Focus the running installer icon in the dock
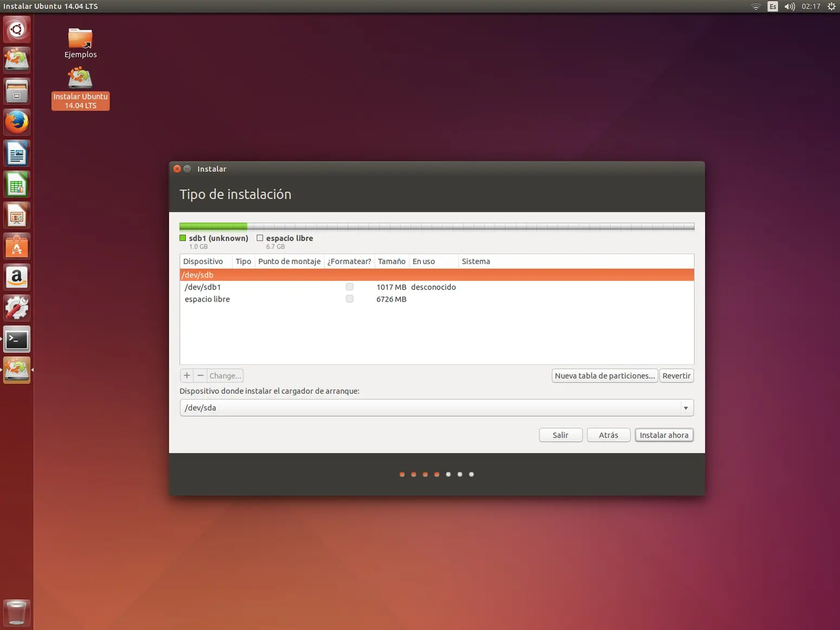The width and height of the screenshot is (840, 630). tap(17, 370)
